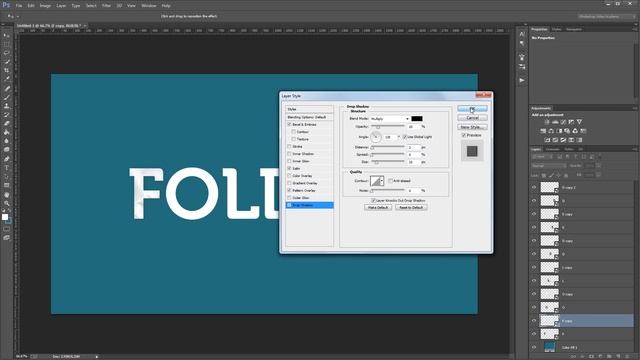Image resolution: width=640 pixels, height=360 pixels.
Task: Open the File menu
Action: pos(19,6)
